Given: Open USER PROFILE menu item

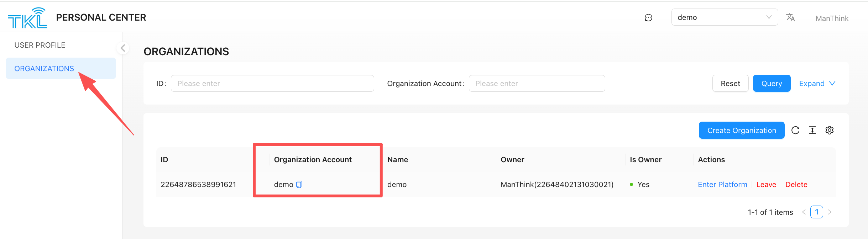Looking at the screenshot, I should [40, 45].
